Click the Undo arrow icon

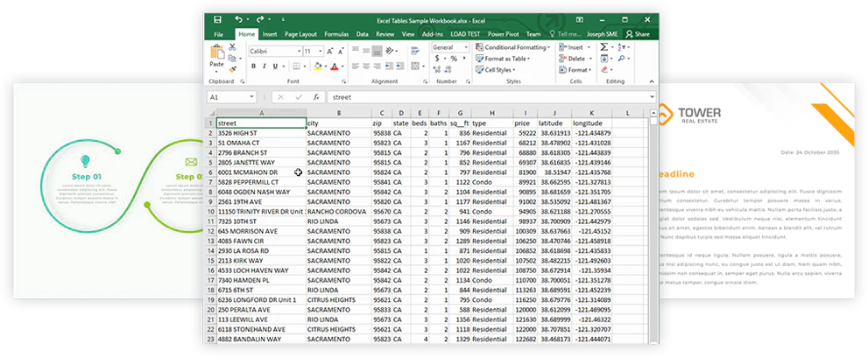(x=237, y=19)
